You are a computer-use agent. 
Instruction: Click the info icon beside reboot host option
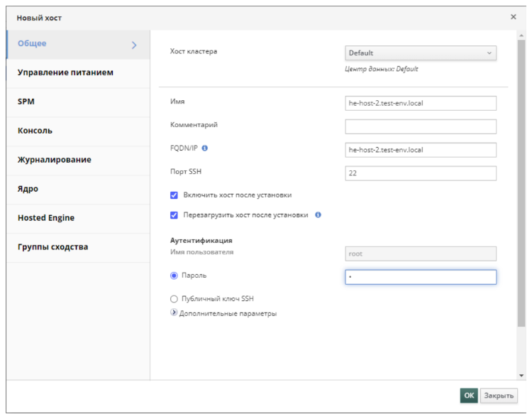[x=318, y=214]
